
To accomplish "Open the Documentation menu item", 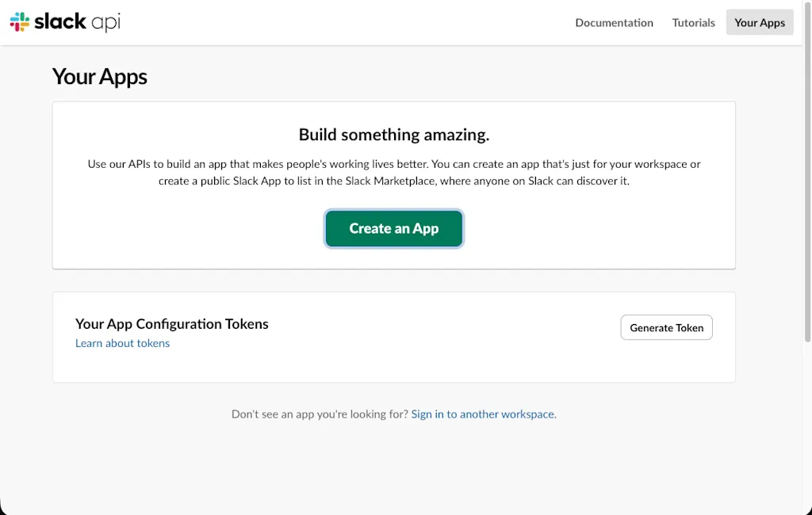I will tap(615, 22).
